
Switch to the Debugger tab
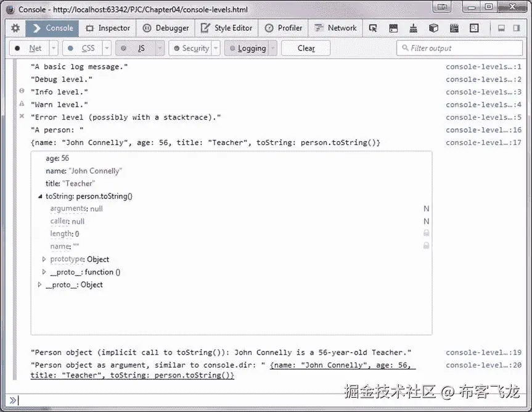pyautogui.click(x=166, y=28)
